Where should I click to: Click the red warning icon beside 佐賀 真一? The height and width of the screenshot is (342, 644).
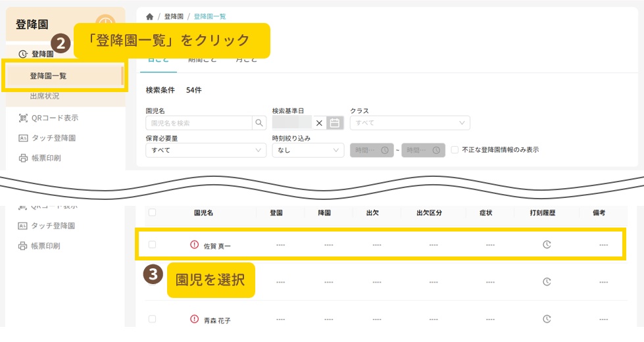[x=194, y=245]
